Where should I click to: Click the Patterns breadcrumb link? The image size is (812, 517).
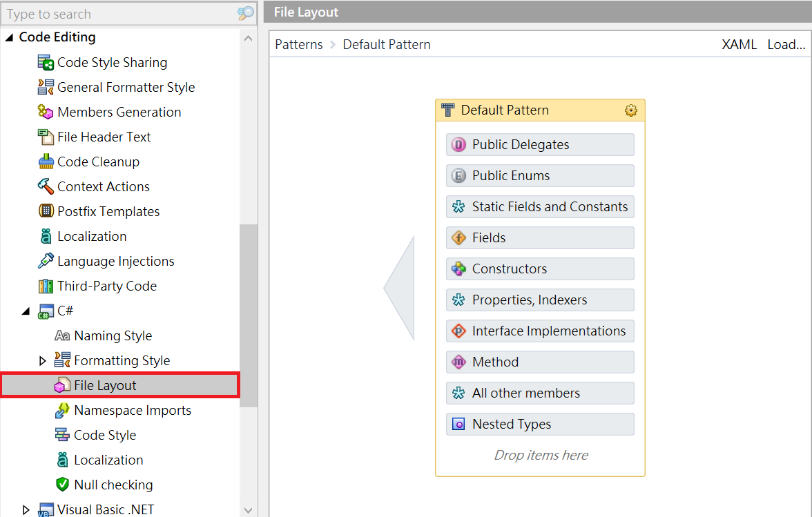coord(298,45)
